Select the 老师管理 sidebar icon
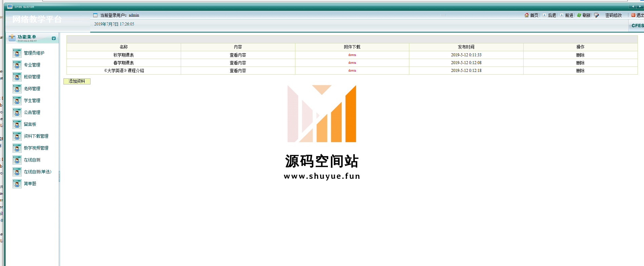Image resolution: width=644 pixels, height=266 pixels. [17, 89]
